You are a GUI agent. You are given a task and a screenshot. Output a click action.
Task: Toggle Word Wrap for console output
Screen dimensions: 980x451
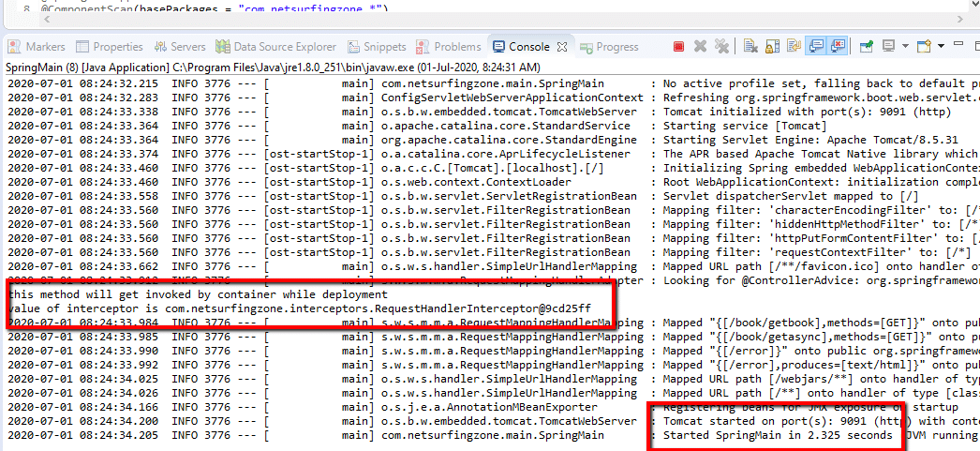click(793, 46)
